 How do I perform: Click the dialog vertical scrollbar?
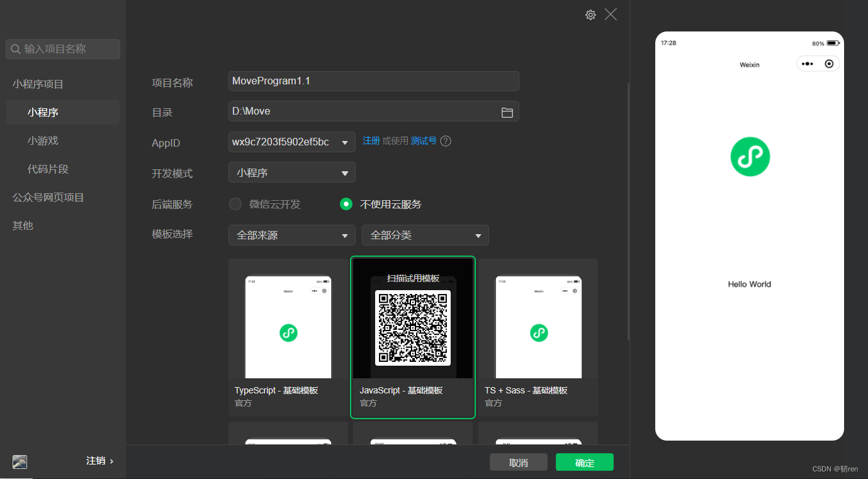[x=628, y=211]
